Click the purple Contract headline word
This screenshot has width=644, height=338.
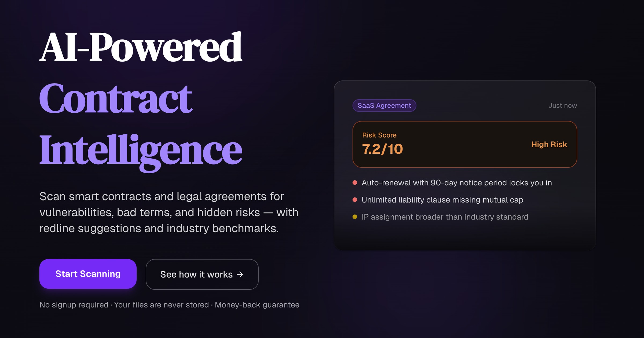point(116,98)
